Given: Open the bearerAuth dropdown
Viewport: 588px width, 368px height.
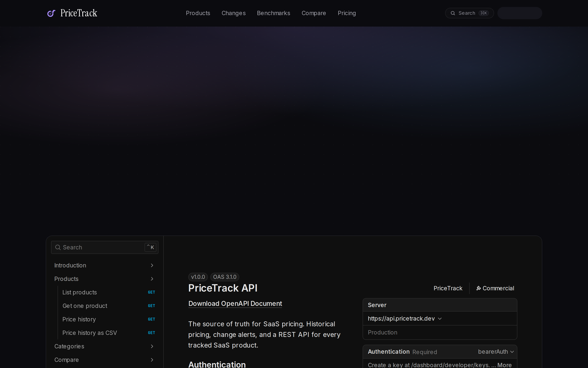Looking at the screenshot, I should 496,352.
